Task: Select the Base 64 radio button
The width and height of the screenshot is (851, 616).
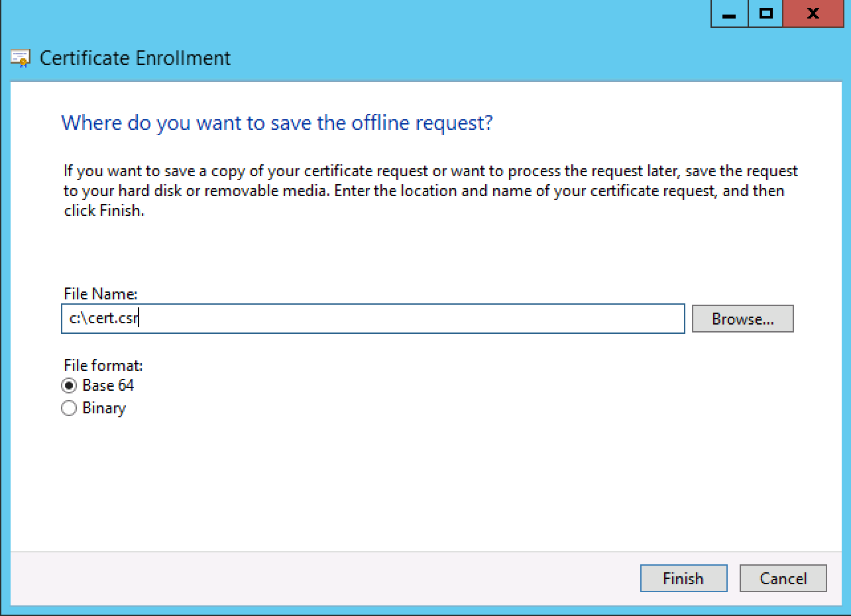Action: [x=69, y=385]
